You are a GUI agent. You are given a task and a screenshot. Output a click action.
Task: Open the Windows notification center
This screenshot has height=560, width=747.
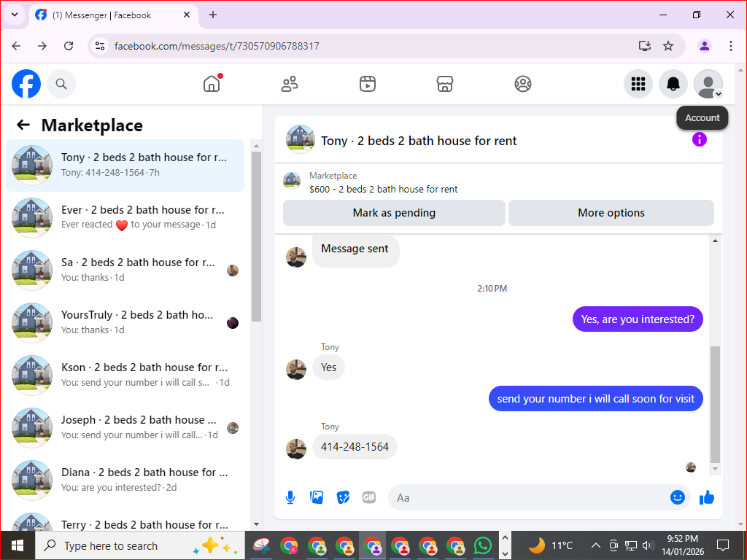[x=723, y=545]
